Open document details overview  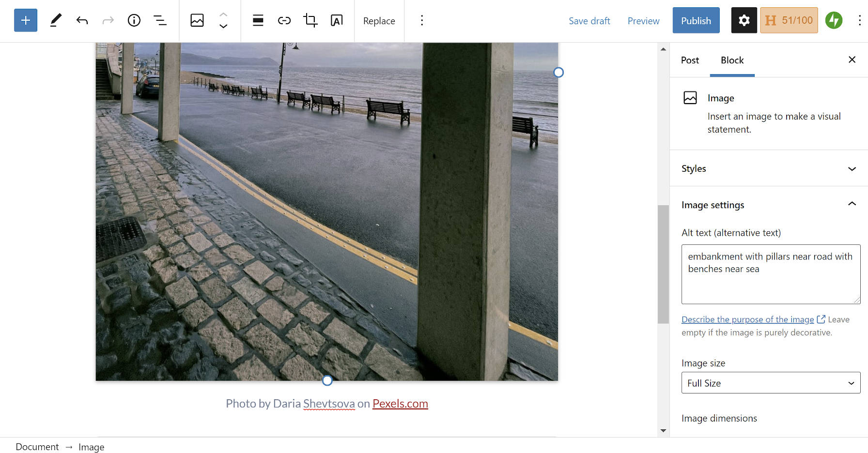[x=134, y=20]
